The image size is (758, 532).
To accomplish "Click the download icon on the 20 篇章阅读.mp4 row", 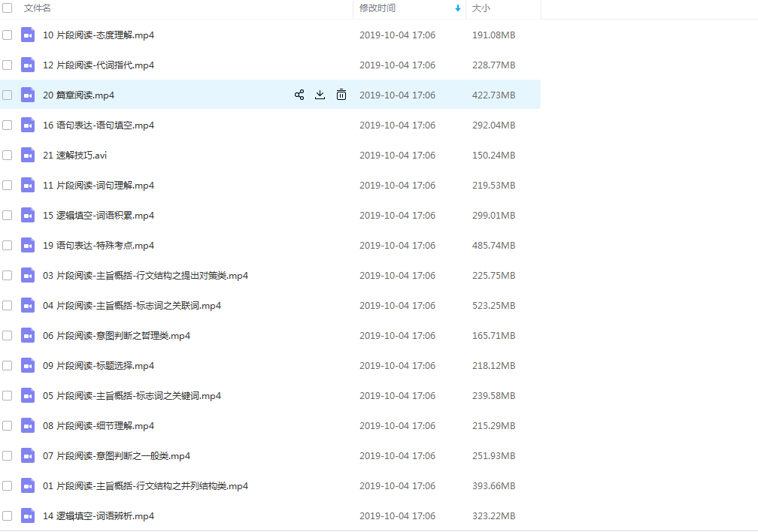I will [x=320, y=95].
